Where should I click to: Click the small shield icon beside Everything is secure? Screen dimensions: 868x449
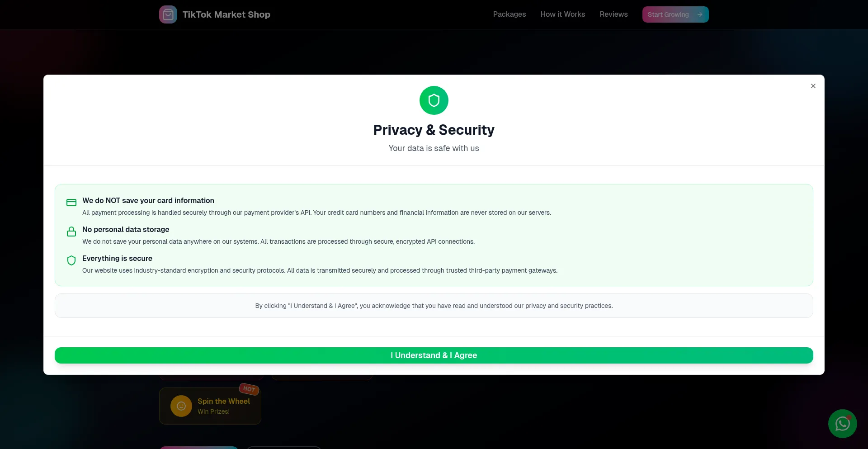pos(71,260)
